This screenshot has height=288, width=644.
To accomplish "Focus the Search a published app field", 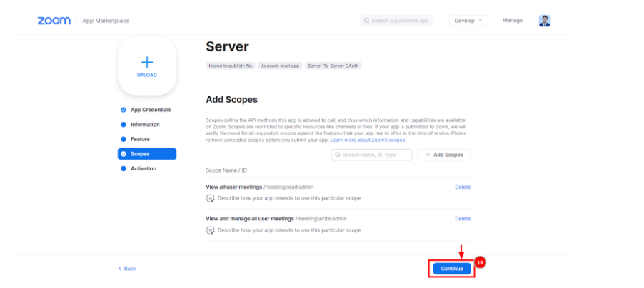I will pos(397,21).
